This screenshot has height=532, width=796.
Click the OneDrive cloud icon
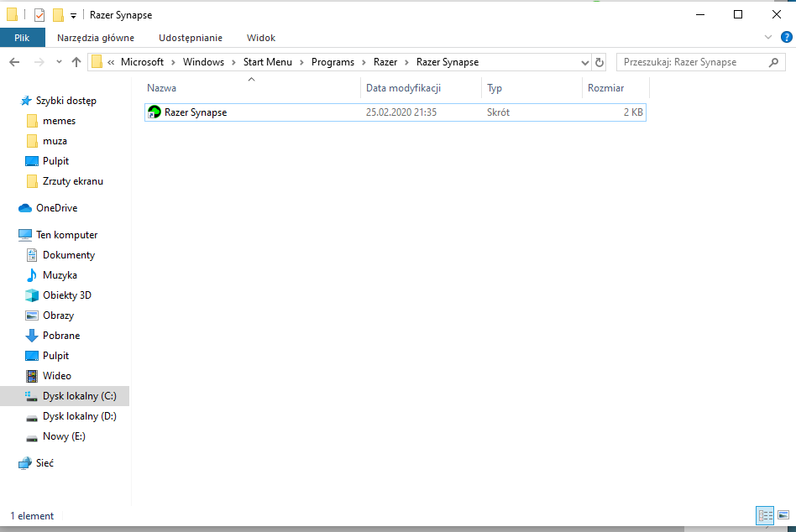pyautogui.click(x=25, y=208)
